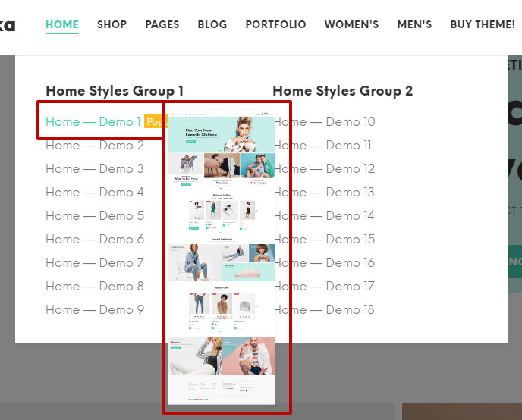Image resolution: width=522 pixels, height=420 pixels.
Task: Open the Portfolio menu
Action: [x=275, y=24]
